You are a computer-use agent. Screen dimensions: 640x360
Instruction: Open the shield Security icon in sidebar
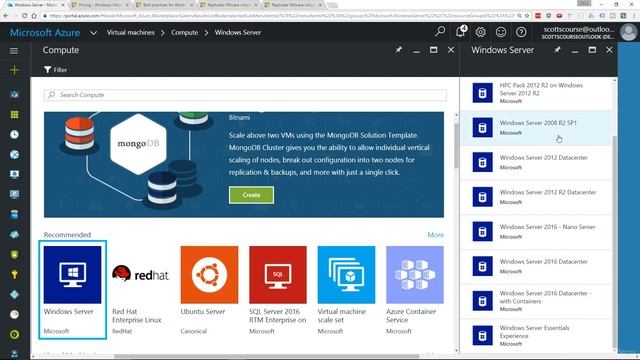14,254
